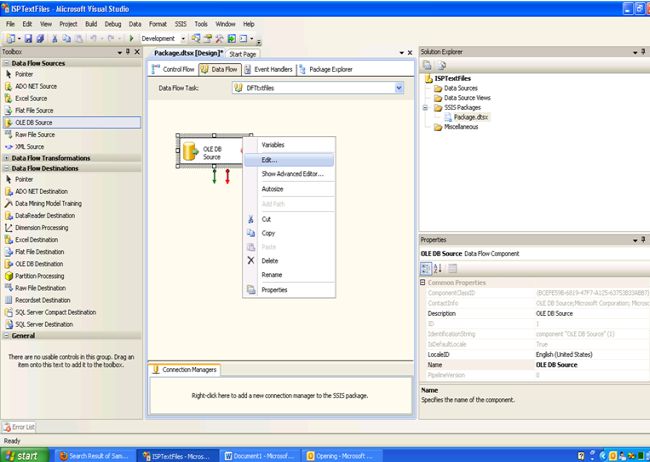
Task: Select ADO NET Source in Toolbox
Action: coord(36,86)
